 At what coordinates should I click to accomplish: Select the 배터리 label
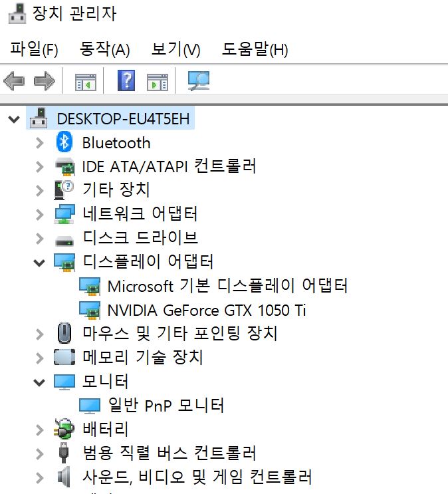[x=105, y=430]
